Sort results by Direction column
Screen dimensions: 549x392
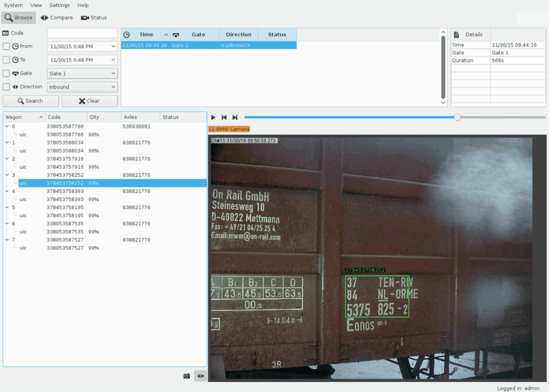coord(239,35)
